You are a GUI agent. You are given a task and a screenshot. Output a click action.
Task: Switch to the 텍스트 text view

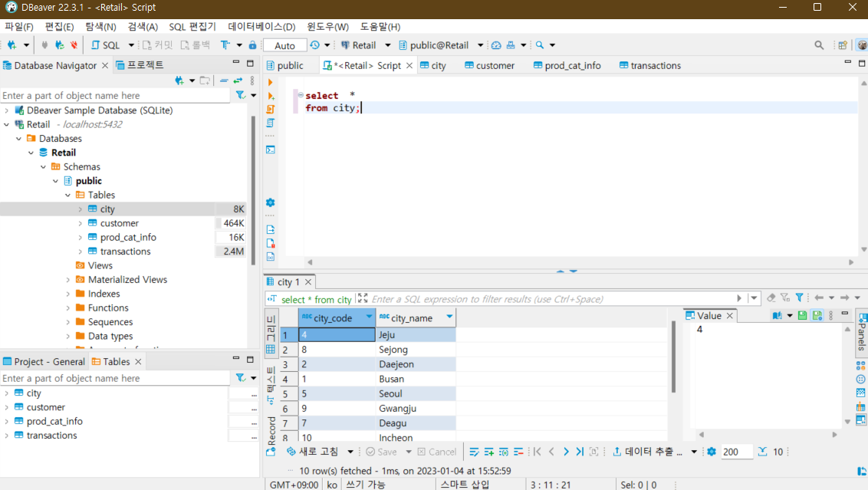271,386
